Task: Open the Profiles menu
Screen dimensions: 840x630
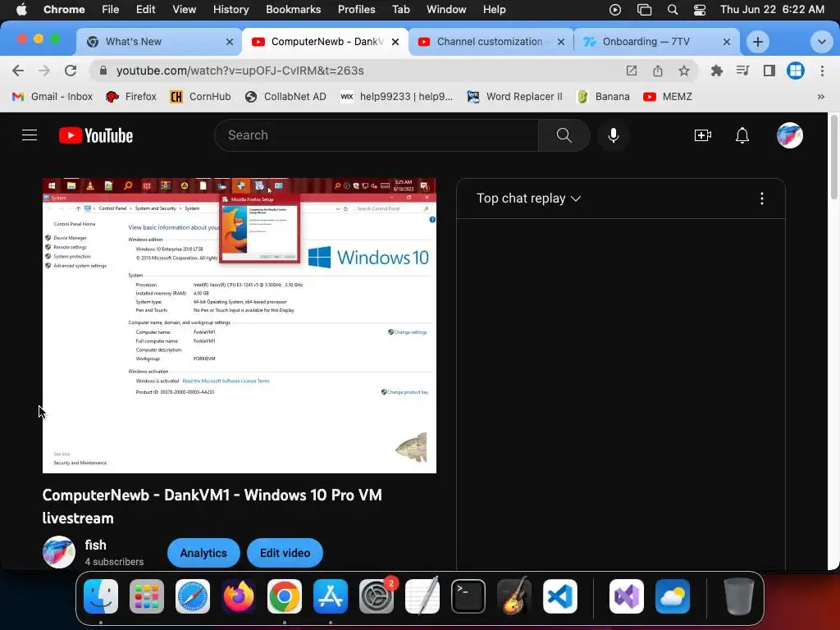Action: coord(356,9)
